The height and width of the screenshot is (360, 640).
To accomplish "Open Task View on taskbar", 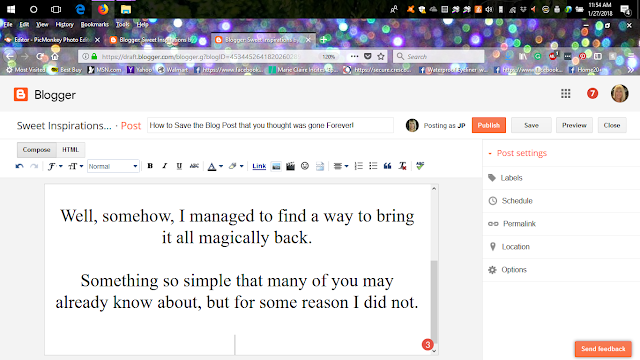I will [56, 9].
